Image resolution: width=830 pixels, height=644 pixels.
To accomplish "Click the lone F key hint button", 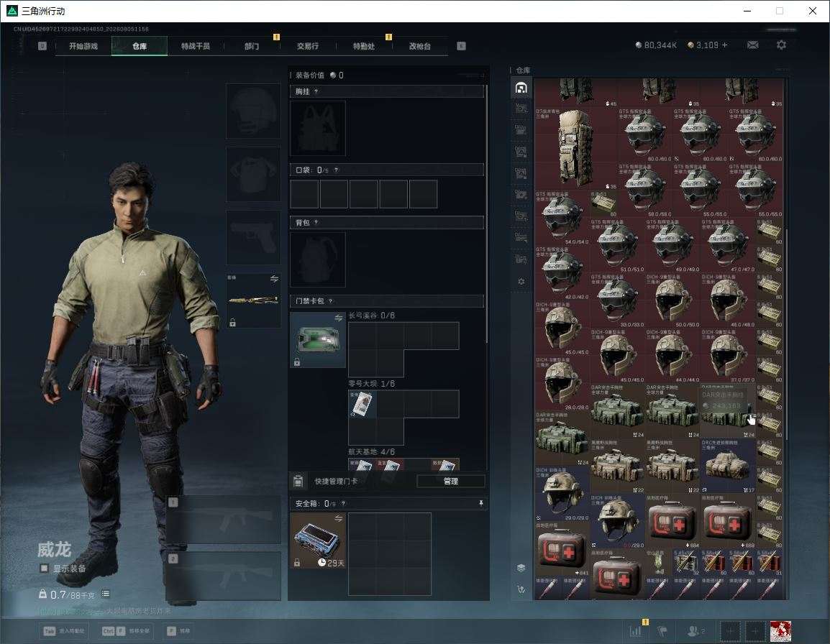I will [178, 631].
